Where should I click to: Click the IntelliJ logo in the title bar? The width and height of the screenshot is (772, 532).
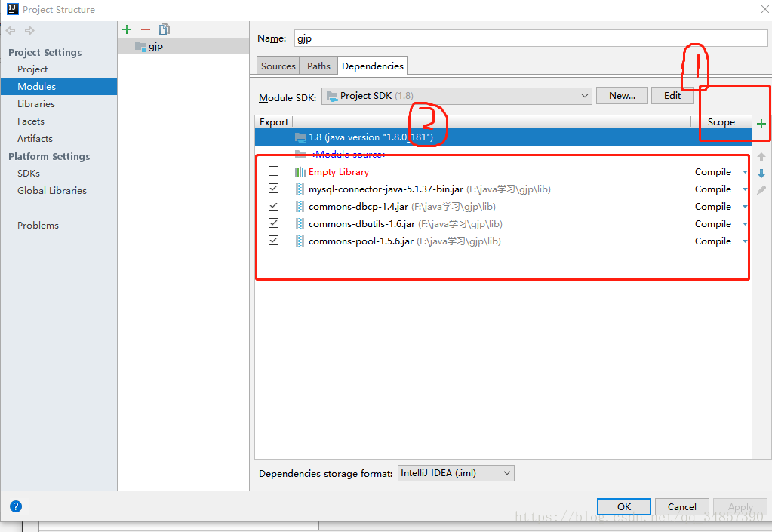(x=12, y=9)
